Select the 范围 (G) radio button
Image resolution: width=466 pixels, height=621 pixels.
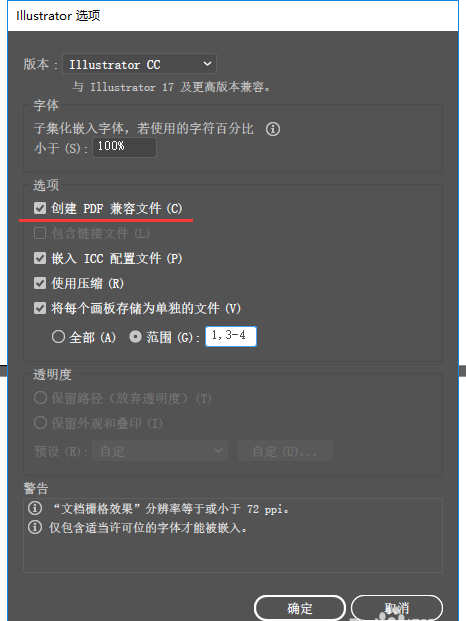point(135,337)
